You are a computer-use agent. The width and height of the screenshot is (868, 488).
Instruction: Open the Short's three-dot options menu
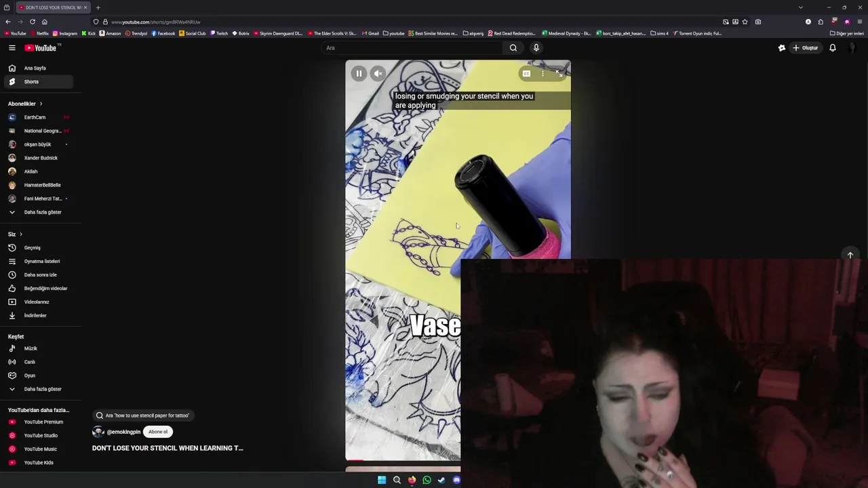(542, 73)
